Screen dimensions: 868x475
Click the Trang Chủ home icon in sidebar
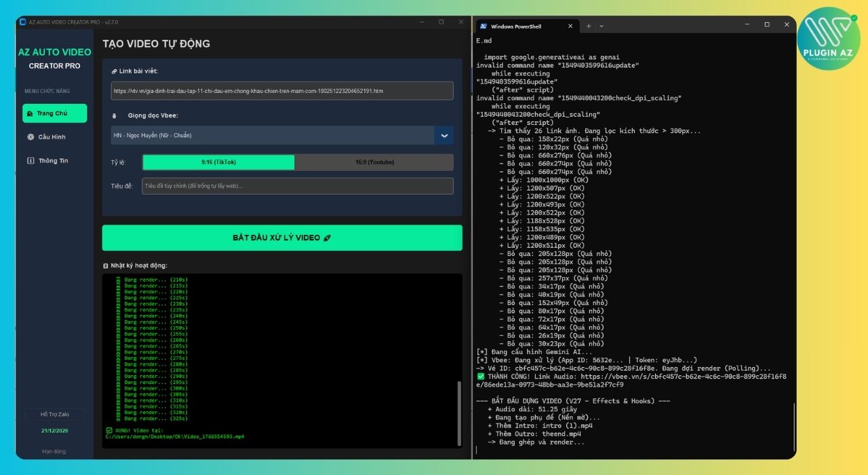coord(30,113)
